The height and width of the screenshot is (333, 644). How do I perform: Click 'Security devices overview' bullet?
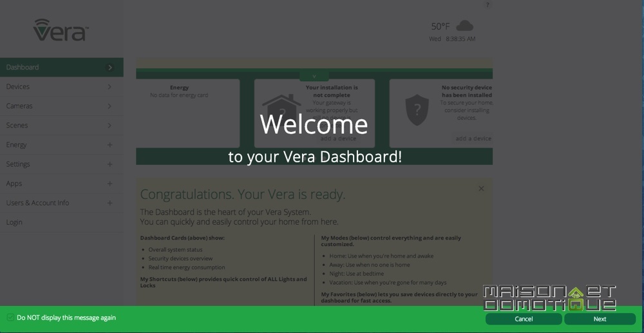[180, 259]
